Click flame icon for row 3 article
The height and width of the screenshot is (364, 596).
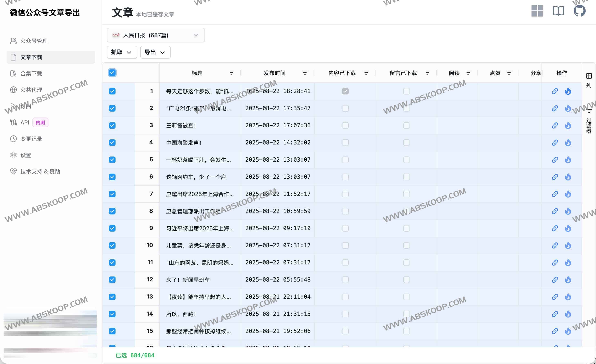tap(568, 125)
